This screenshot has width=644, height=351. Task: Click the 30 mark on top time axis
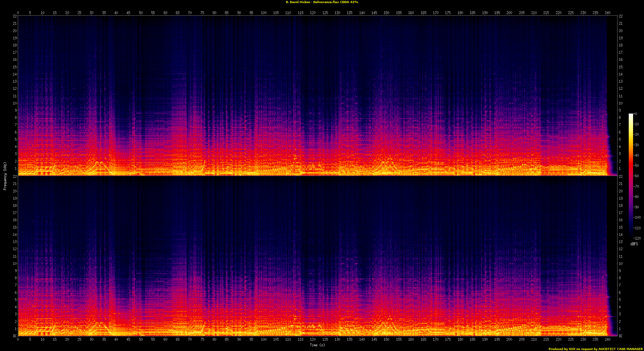coord(91,13)
